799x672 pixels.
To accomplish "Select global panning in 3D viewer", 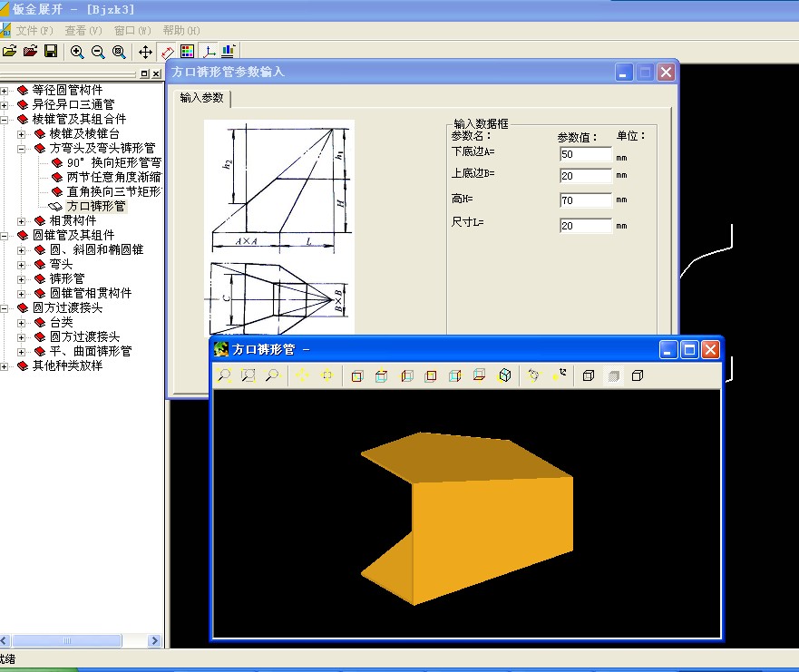I will click(x=326, y=375).
